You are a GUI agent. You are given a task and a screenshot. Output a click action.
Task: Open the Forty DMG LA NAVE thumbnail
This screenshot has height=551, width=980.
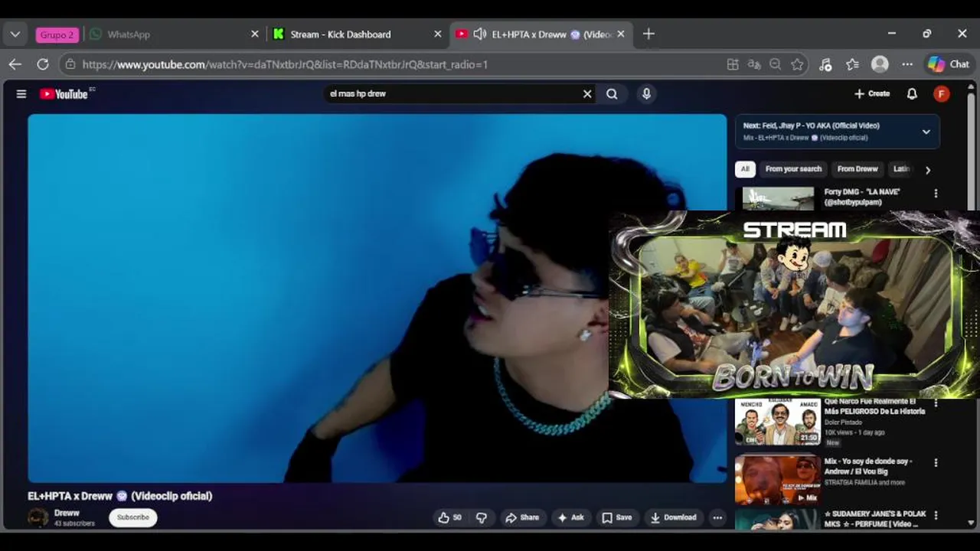tap(778, 198)
